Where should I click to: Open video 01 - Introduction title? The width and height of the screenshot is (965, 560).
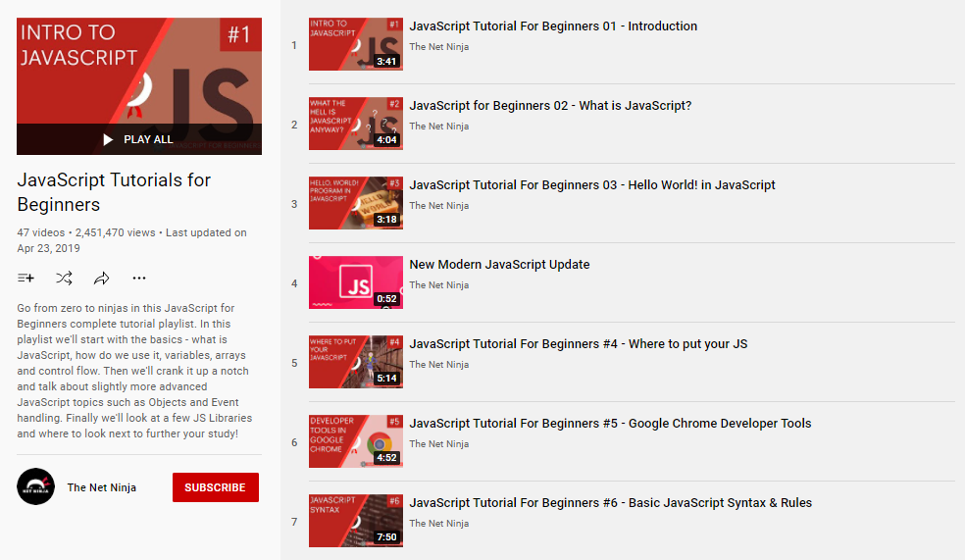pyautogui.click(x=553, y=25)
